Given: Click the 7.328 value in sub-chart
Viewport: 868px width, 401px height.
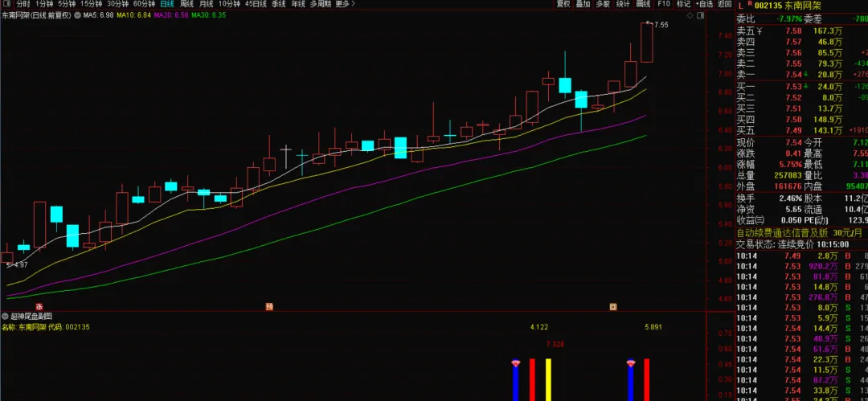Looking at the screenshot, I should [555, 345].
